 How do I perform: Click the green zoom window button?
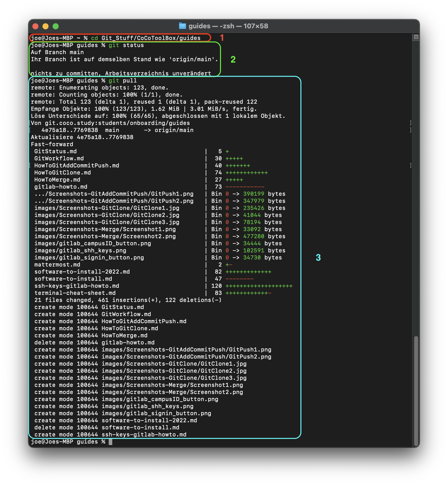(x=56, y=26)
